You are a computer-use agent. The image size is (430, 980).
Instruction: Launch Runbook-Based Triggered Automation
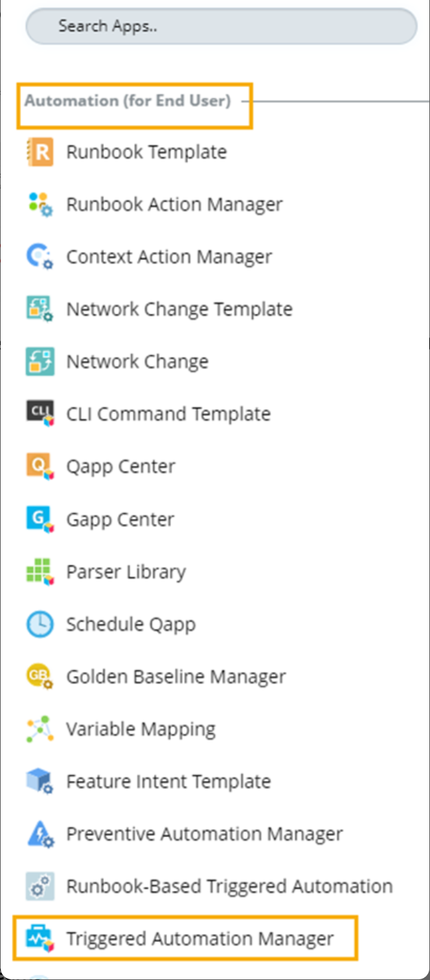pyautogui.click(x=229, y=886)
